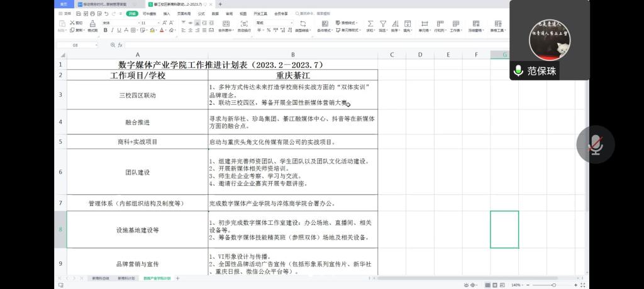
Task: Toggle Italic formatting
Action: coord(112,30)
